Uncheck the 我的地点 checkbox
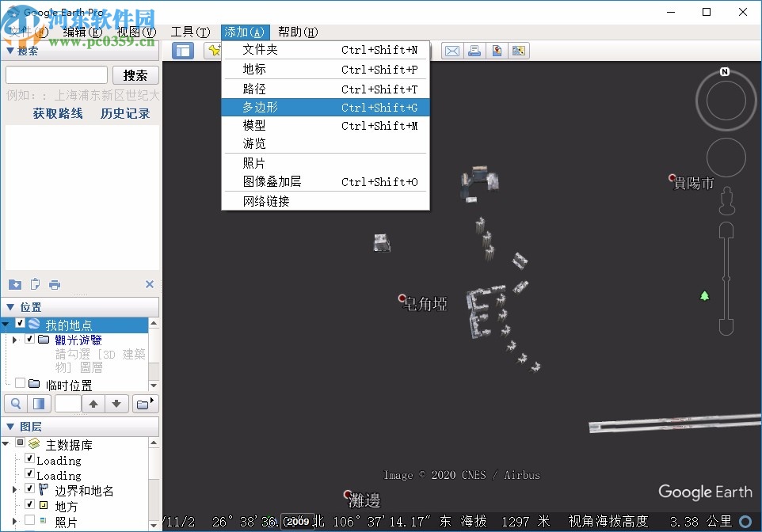The height and width of the screenshot is (532, 762). (x=20, y=323)
